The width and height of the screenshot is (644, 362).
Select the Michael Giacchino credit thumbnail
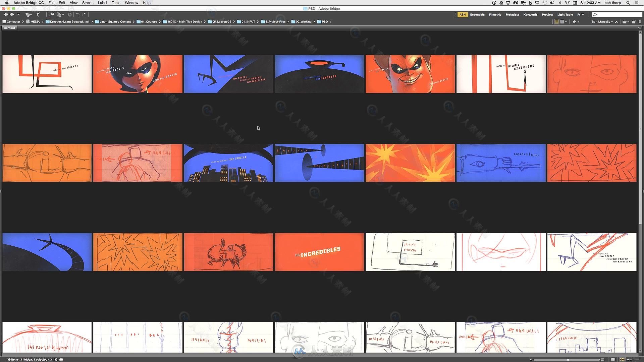[x=501, y=74]
